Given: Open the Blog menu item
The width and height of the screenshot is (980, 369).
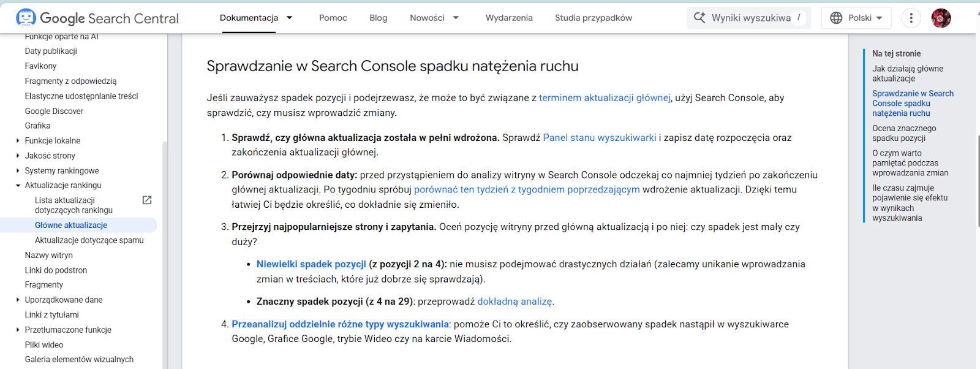Looking at the screenshot, I should (378, 18).
